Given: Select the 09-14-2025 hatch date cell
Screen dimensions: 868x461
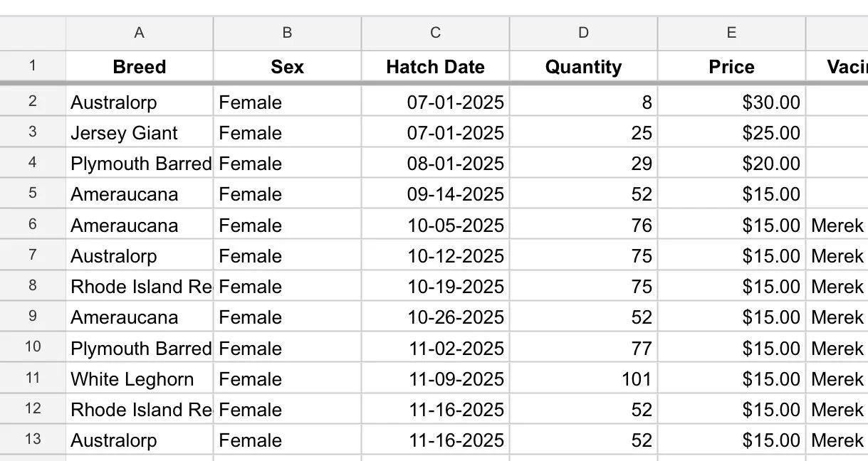Looking at the screenshot, I should pyautogui.click(x=435, y=194).
